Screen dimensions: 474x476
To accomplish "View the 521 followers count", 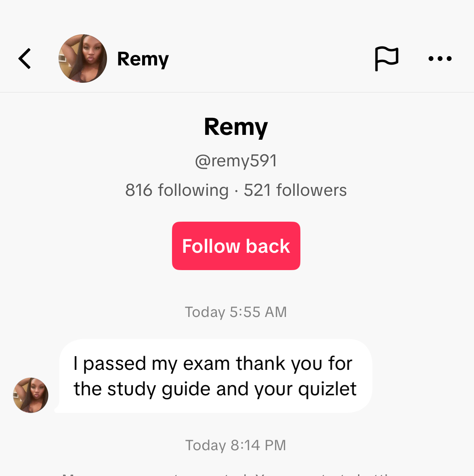I will [x=295, y=190].
